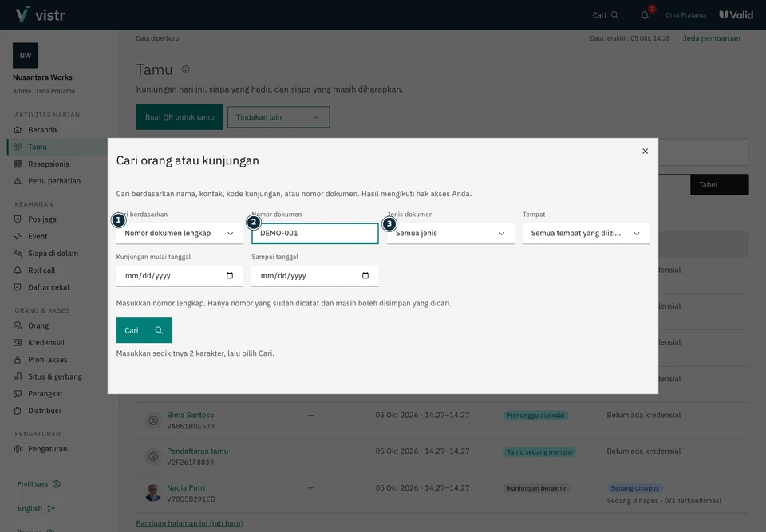Open Pengaturan in sidebar
Screen dimensions: 766x532
pyautogui.click(x=47, y=449)
